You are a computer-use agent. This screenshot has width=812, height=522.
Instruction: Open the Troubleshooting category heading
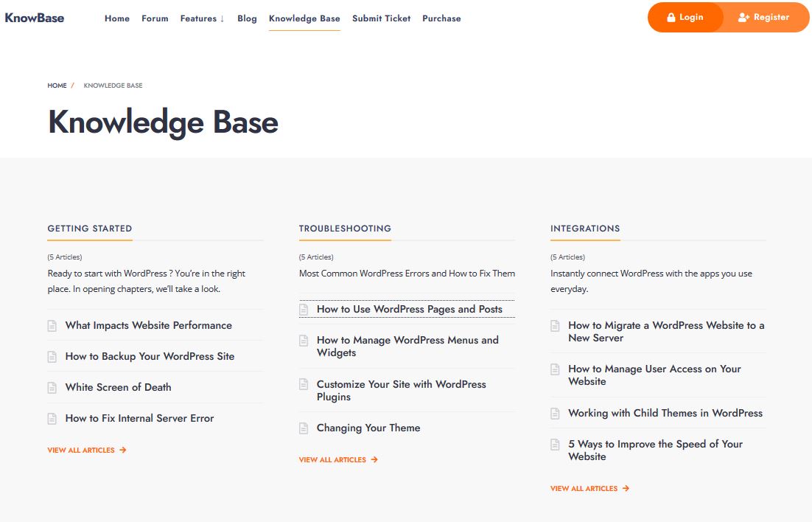[x=345, y=229]
